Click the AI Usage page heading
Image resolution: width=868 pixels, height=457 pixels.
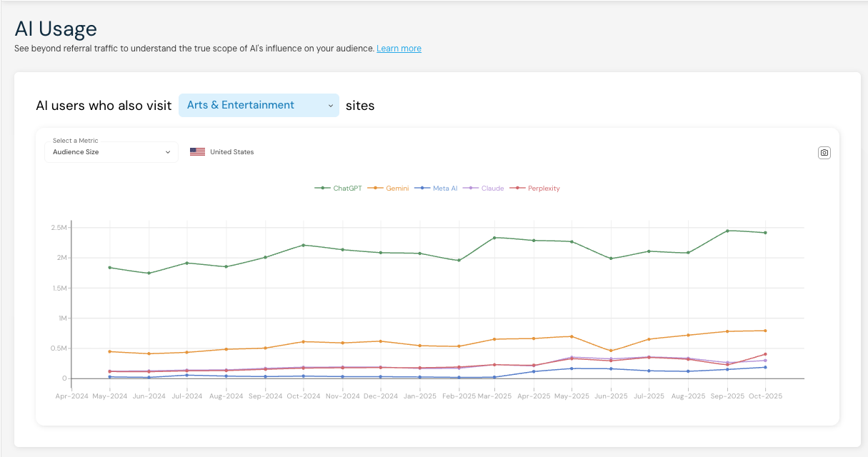coord(56,29)
